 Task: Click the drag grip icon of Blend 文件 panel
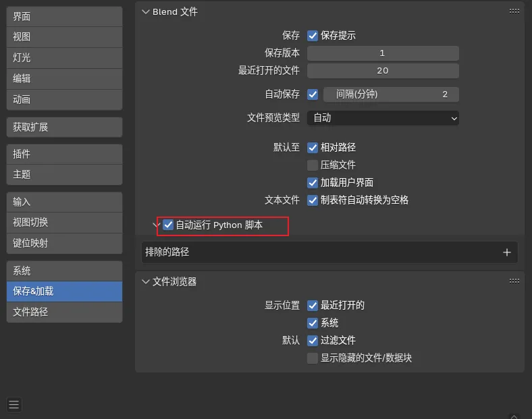514,11
